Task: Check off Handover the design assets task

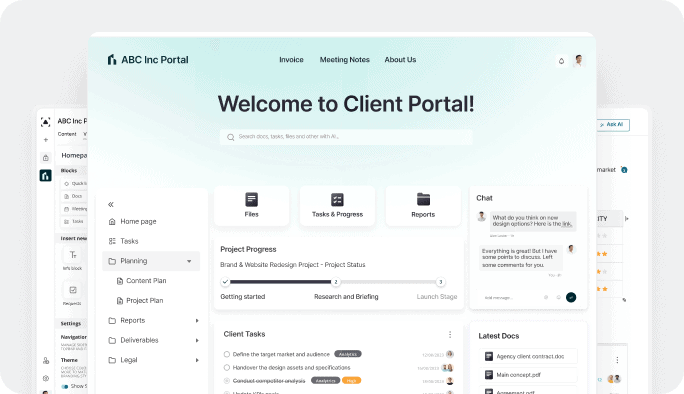Action: click(226, 367)
